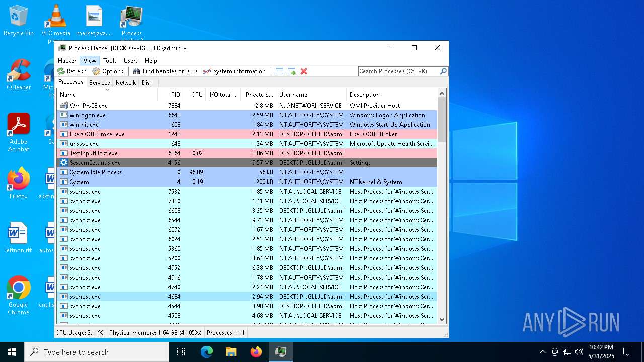The image size is (644, 362).
Task: Click the taskbar clock
Action: [601, 352]
